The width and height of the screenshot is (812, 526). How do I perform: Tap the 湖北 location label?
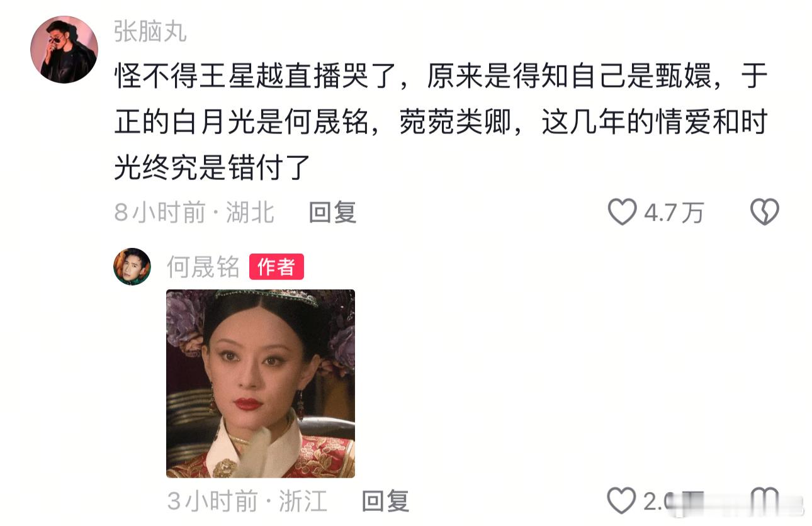(251, 213)
